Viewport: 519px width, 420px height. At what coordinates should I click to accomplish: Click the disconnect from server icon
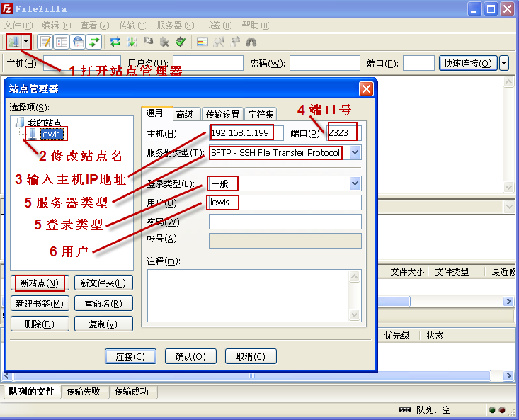click(x=164, y=42)
